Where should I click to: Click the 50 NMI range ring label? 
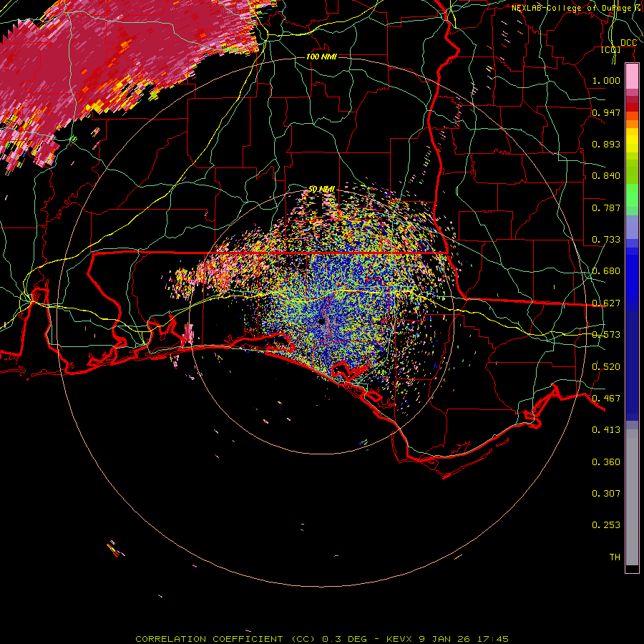point(321,190)
